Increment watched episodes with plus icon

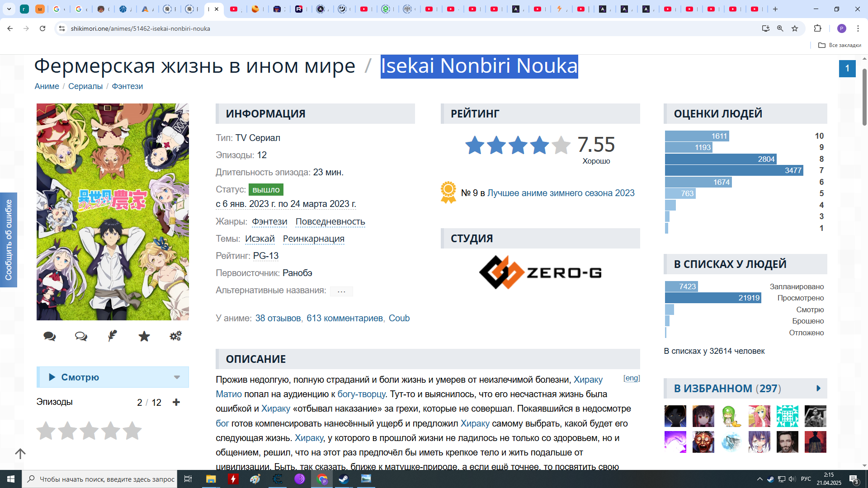point(176,402)
